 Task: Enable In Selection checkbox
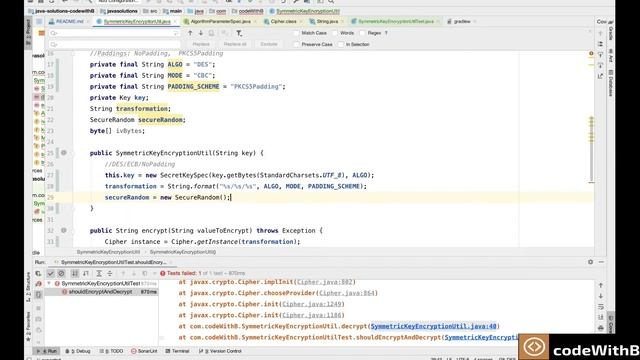point(341,44)
